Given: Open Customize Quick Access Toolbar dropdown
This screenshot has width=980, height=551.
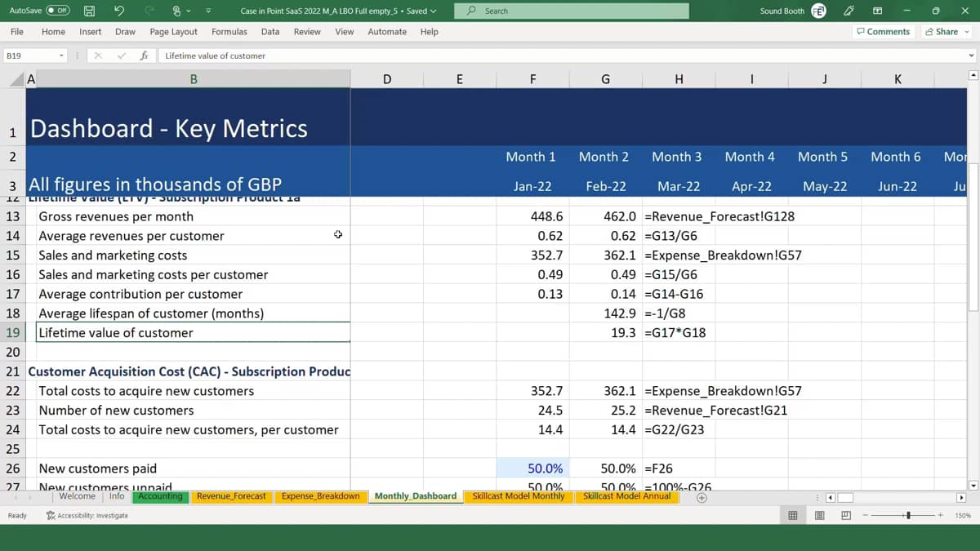Looking at the screenshot, I should [x=207, y=11].
